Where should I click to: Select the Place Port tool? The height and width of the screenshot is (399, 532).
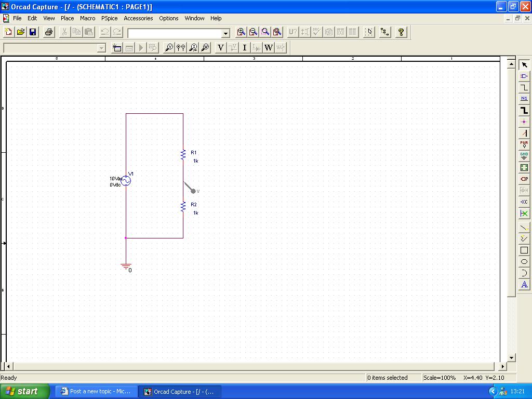(524, 179)
